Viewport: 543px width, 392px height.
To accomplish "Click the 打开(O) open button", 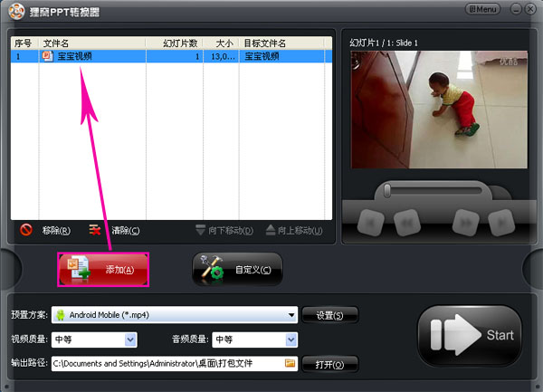I will pyautogui.click(x=329, y=364).
